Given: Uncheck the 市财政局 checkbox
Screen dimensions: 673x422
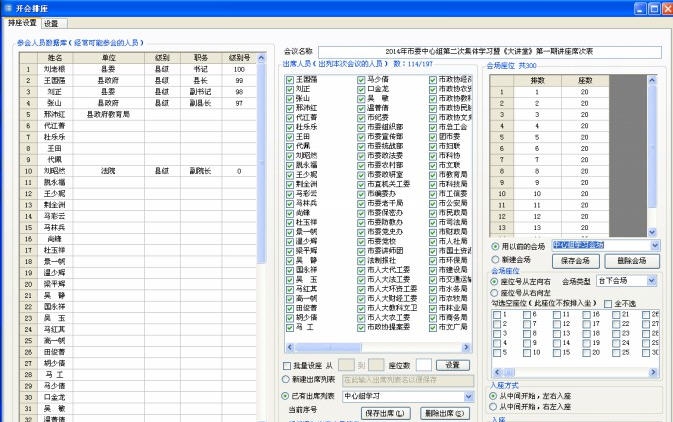Looking at the screenshot, I should 433,232.
